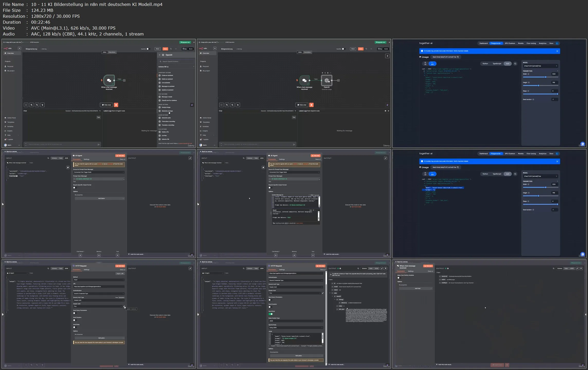Refresh session icon in OpenAI actions frame chat

[100, 111]
